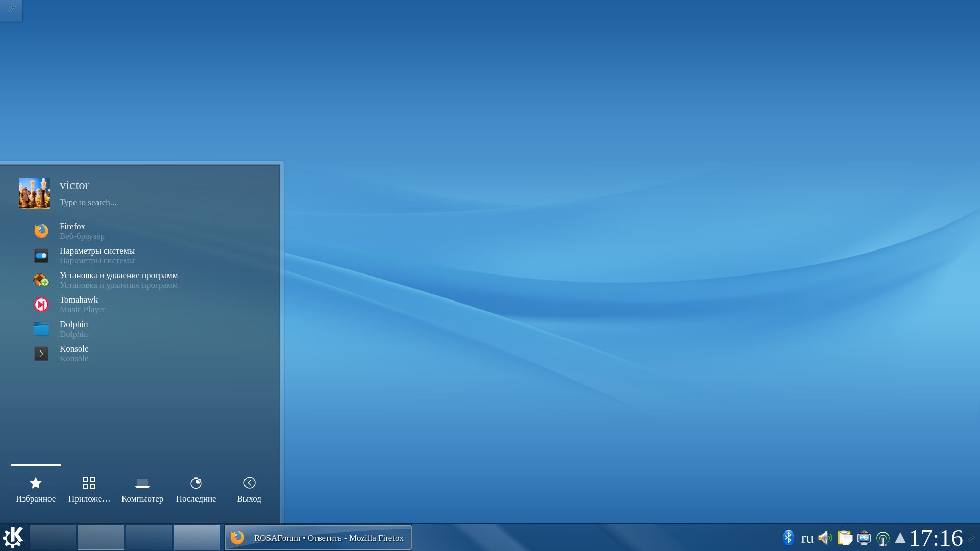Open the volume speaker tray icon
Image resolution: width=980 pixels, height=551 pixels.
tap(825, 538)
